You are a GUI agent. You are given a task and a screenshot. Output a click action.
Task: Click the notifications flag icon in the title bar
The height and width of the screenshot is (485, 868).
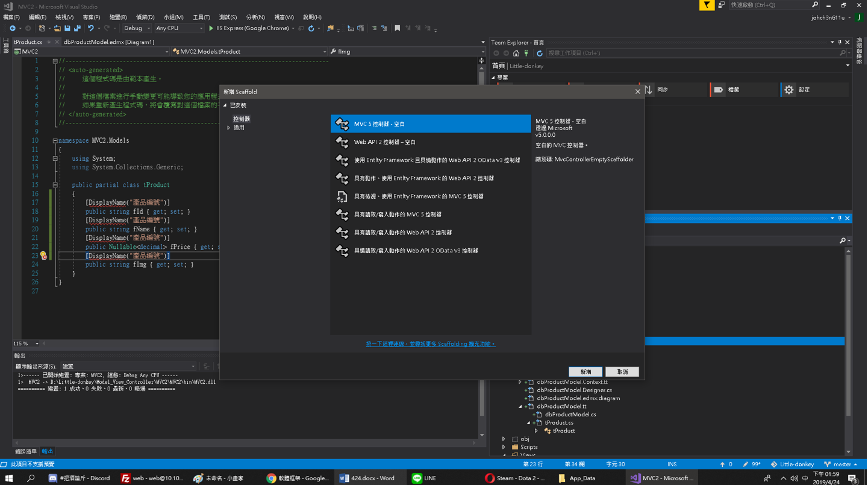tap(707, 5)
